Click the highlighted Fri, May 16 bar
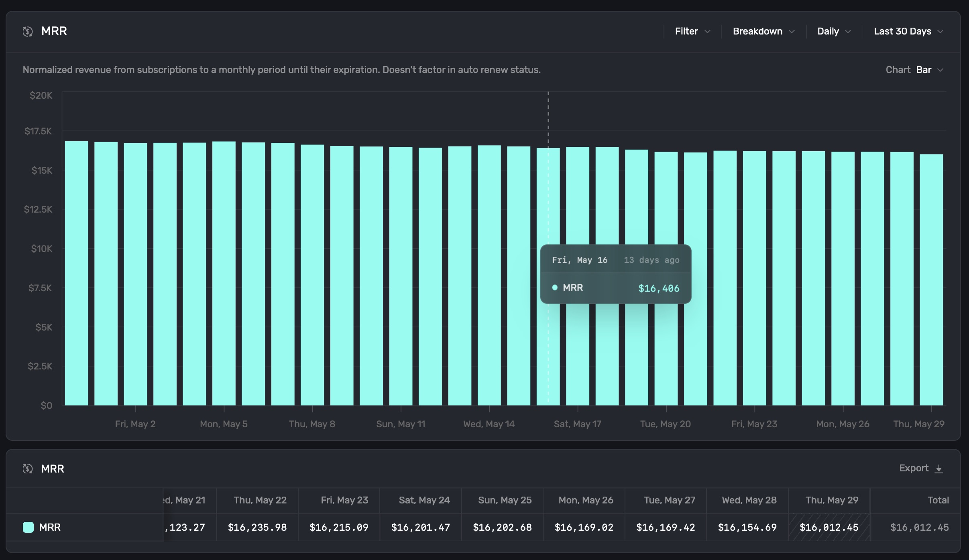Screen dimensions: 969x560 point(548,201)
